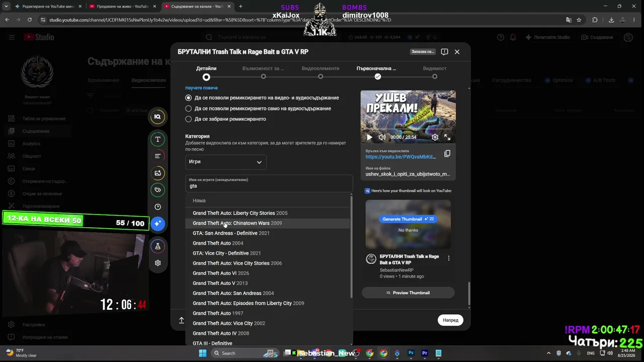This screenshot has width=644, height=362.
Task: Open the title tool with T icon
Action: click(x=157, y=139)
